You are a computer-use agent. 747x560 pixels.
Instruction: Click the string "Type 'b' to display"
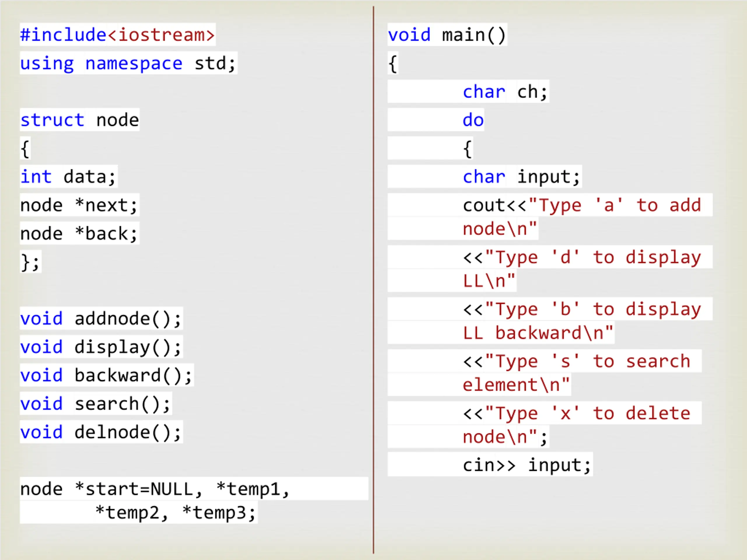point(593,309)
